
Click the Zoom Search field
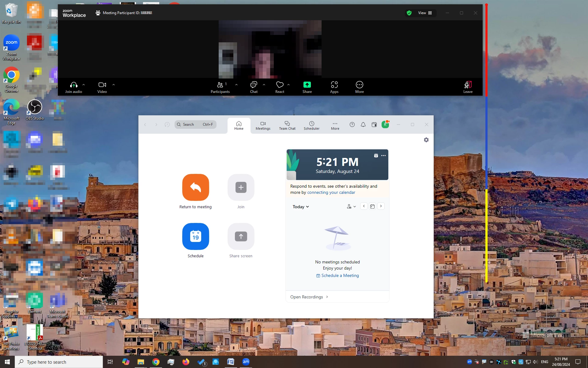point(195,125)
